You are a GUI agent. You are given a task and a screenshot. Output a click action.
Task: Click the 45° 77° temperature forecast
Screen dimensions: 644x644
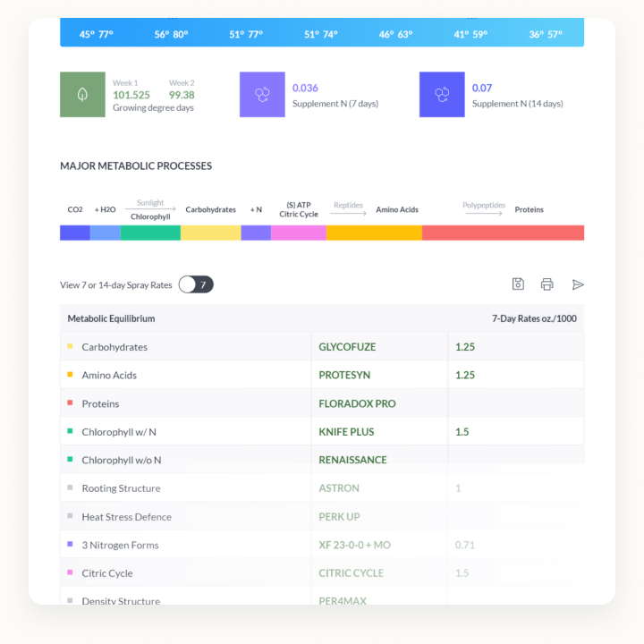[x=96, y=34]
